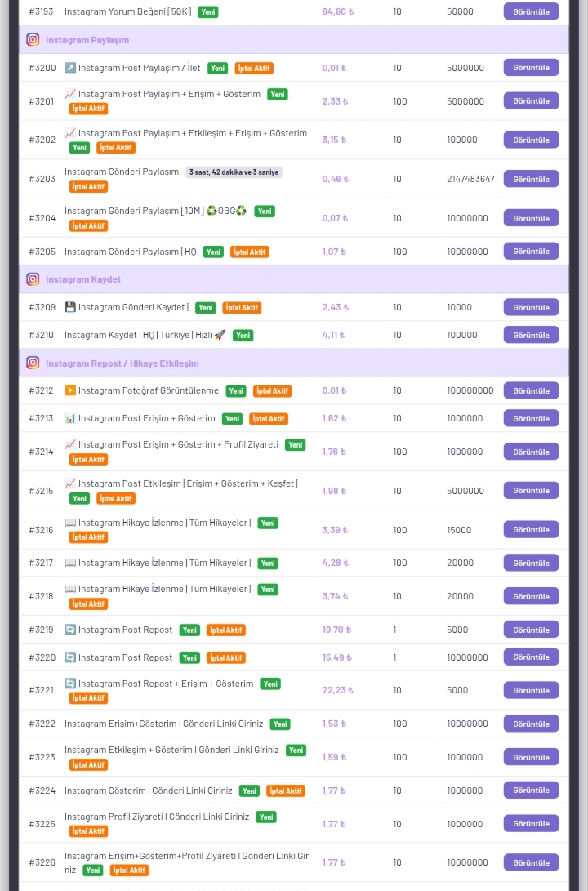Click service name Instagram Kaydet | HQ | Türkiye | Hızlı

tap(138, 335)
